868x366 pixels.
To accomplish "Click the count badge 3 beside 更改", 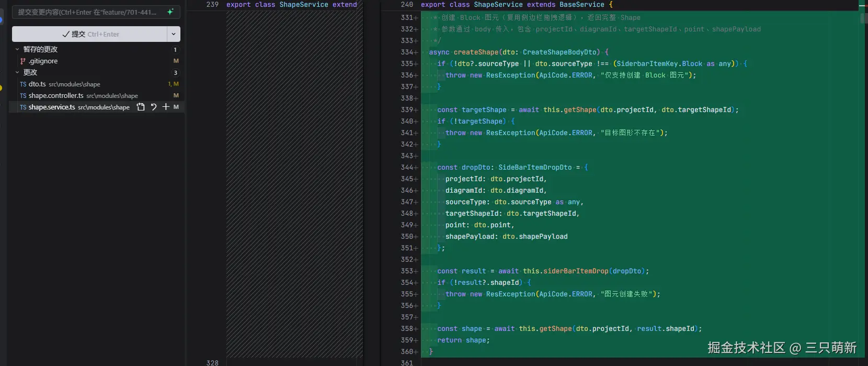I will click(x=175, y=73).
